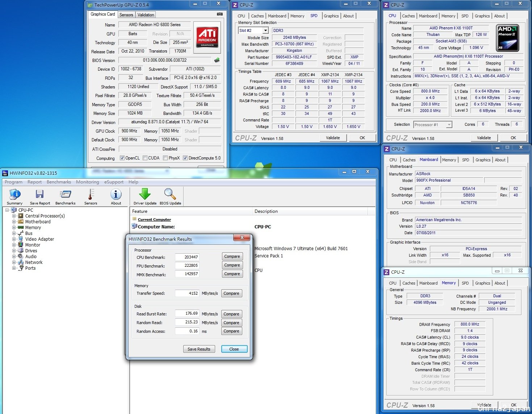Select Network tree node
The height and width of the screenshot is (414, 532).
34,262
